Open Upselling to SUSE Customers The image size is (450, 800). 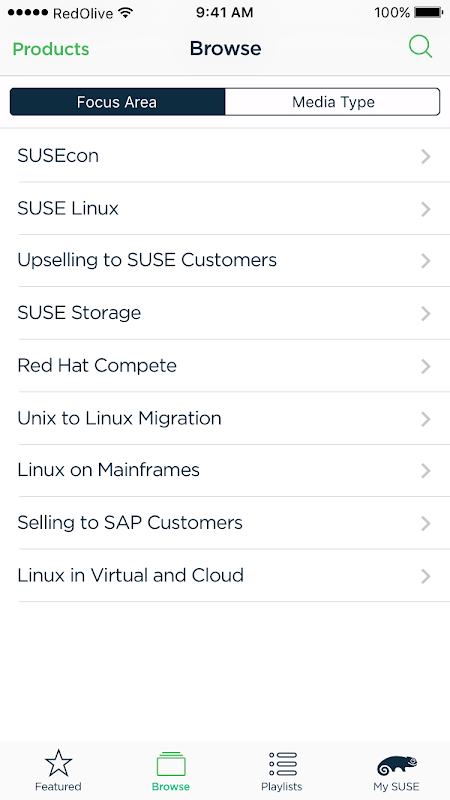coord(225,260)
